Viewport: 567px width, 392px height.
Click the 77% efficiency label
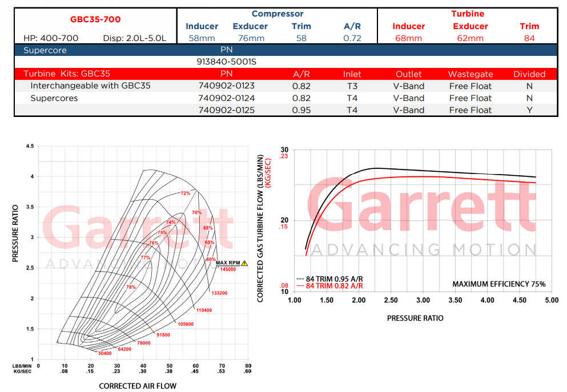coord(146,257)
